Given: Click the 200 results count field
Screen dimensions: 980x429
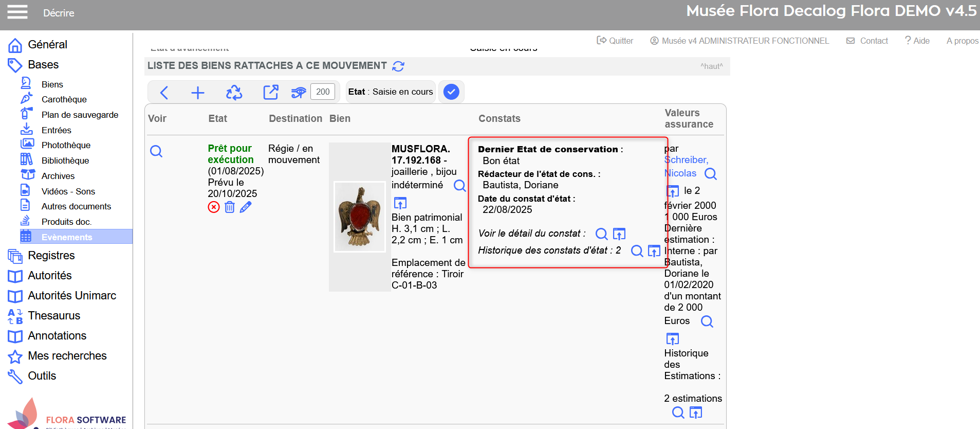Looking at the screenshot, I should pyautogui.click(x=323, y=92).
